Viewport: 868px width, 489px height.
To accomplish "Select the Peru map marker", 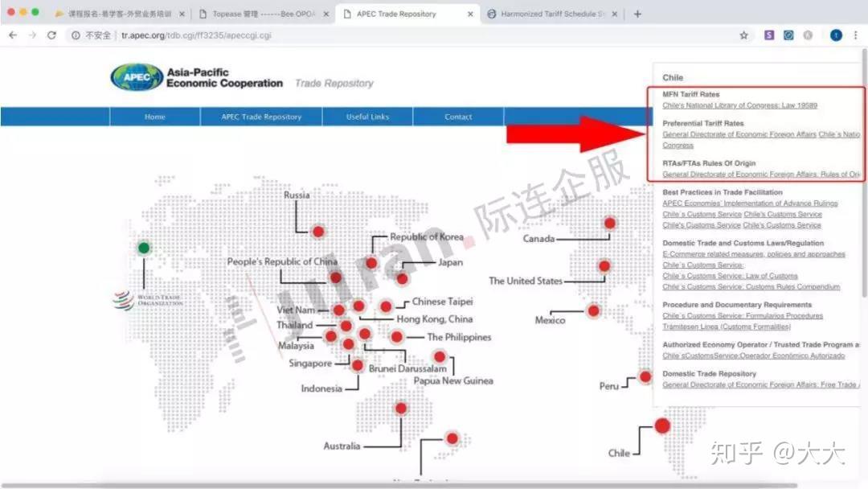I will (x=645, y=377).
